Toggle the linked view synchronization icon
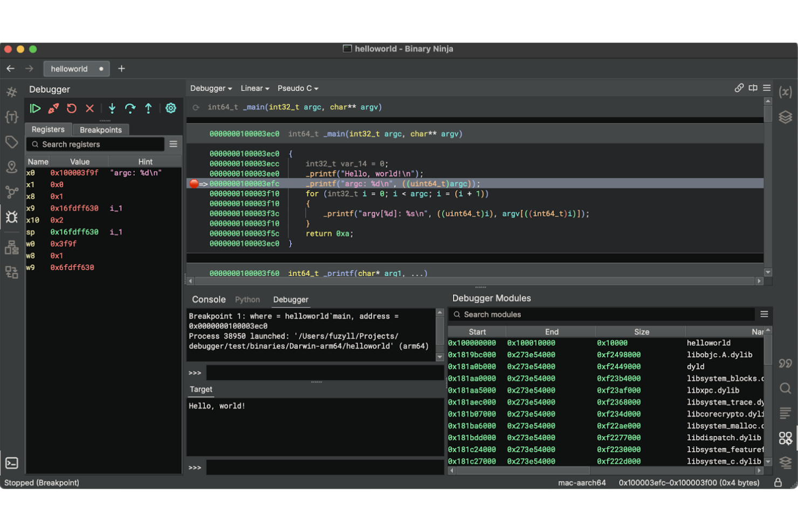 click(x=739, y=87)
